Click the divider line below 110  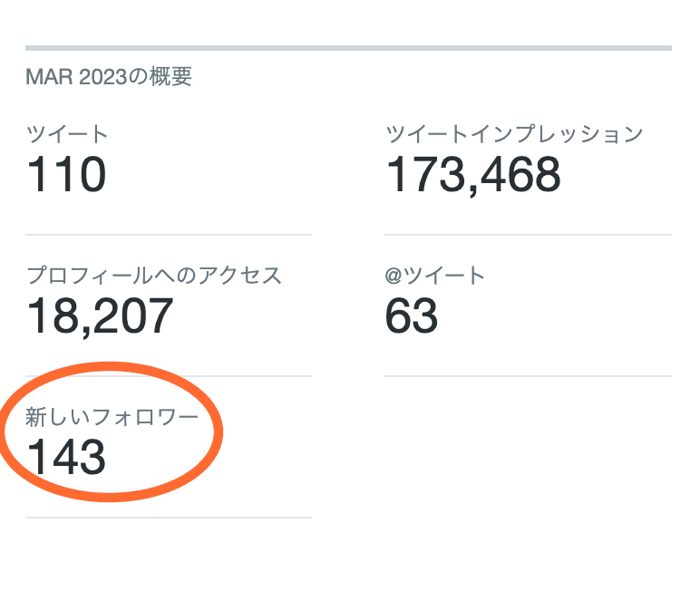pyautogui.click(x=168, y=235)
